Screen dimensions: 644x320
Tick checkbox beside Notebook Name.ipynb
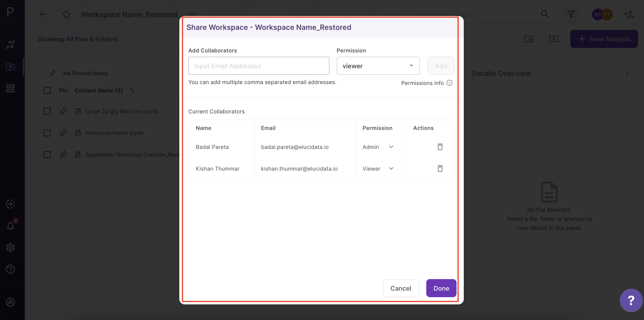point(47,133)
